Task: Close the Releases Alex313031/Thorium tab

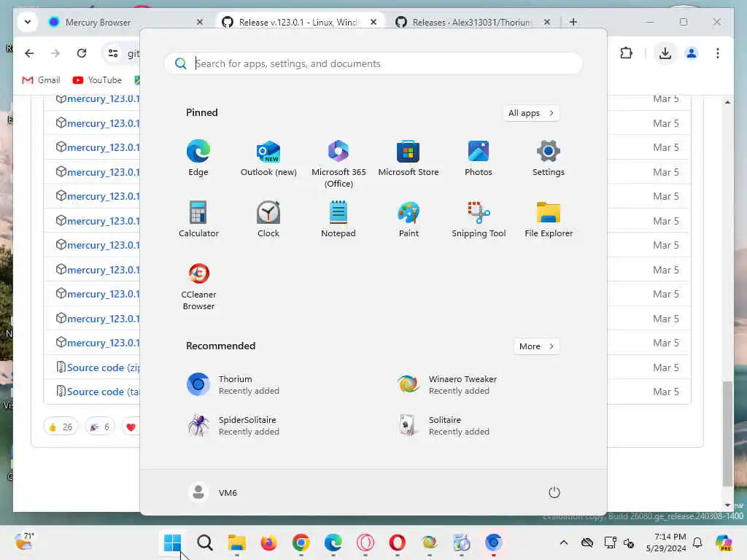Action: click(x=547, y=22)
